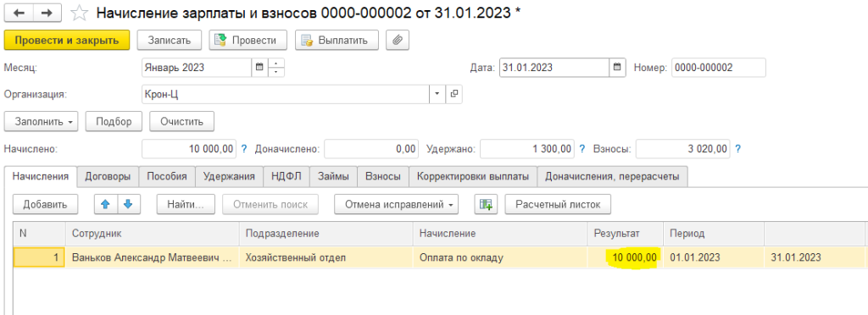Image resolution: width=868 pixels, height=315 pixels.
Task: Switch to the Доначисления, перерасчеты tab
Action: tap(612, 176)
